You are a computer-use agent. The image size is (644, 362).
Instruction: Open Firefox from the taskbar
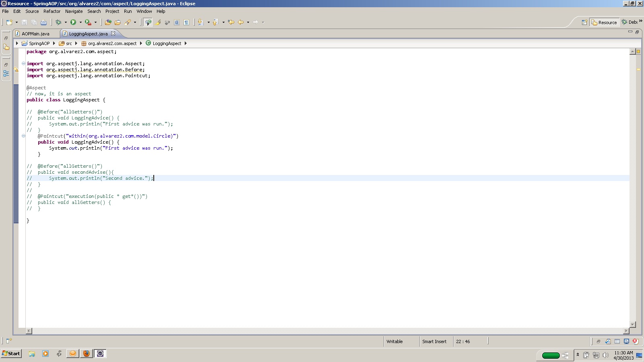(x=86, y=354)
